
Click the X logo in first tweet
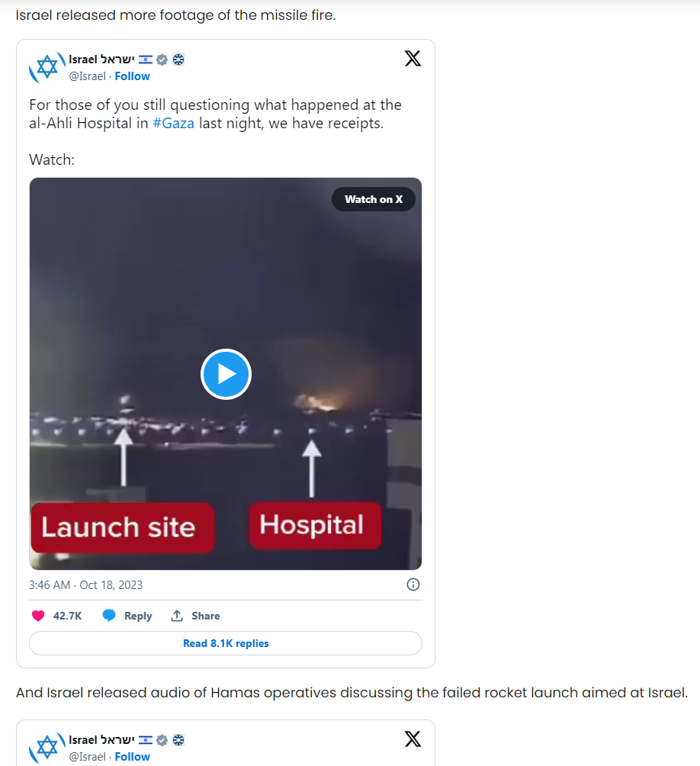413,59
